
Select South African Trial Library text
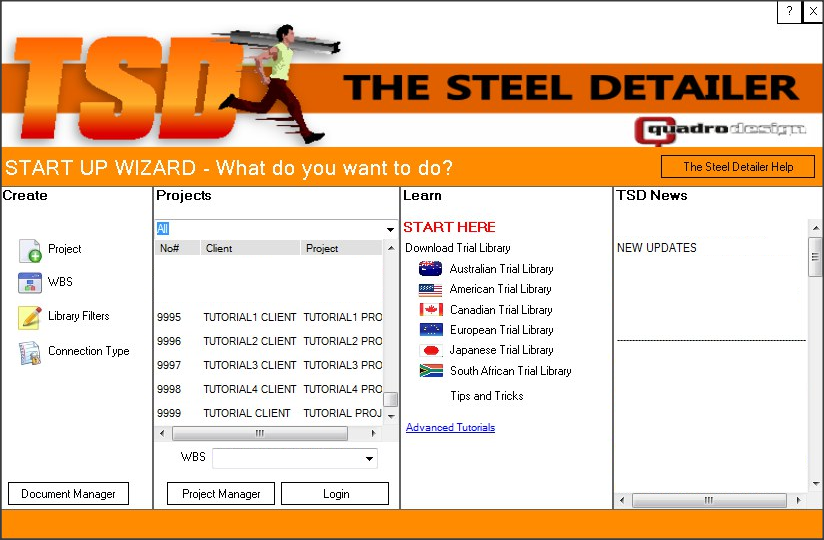[x=510, y=371]
